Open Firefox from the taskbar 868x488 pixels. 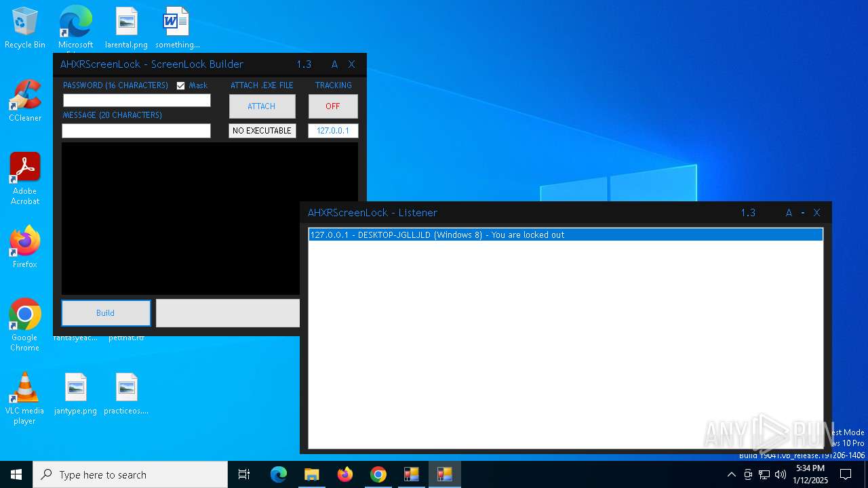coord(345,474)
